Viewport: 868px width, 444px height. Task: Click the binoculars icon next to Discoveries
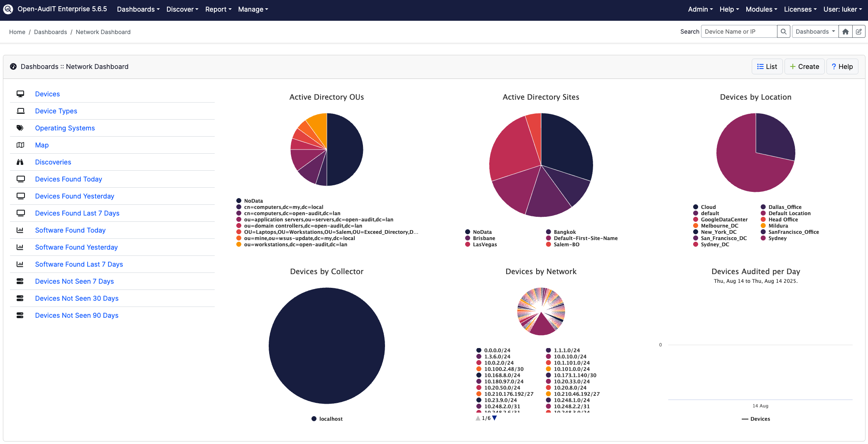(20, 162)
